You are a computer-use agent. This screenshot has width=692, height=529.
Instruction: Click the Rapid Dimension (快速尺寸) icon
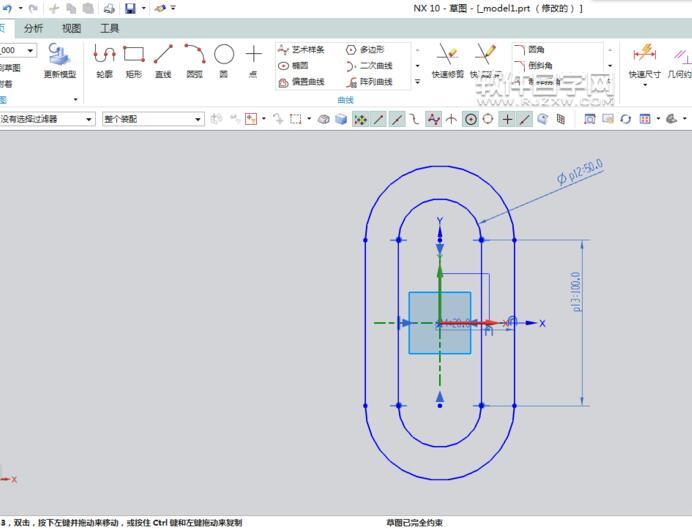pos(645,55)
